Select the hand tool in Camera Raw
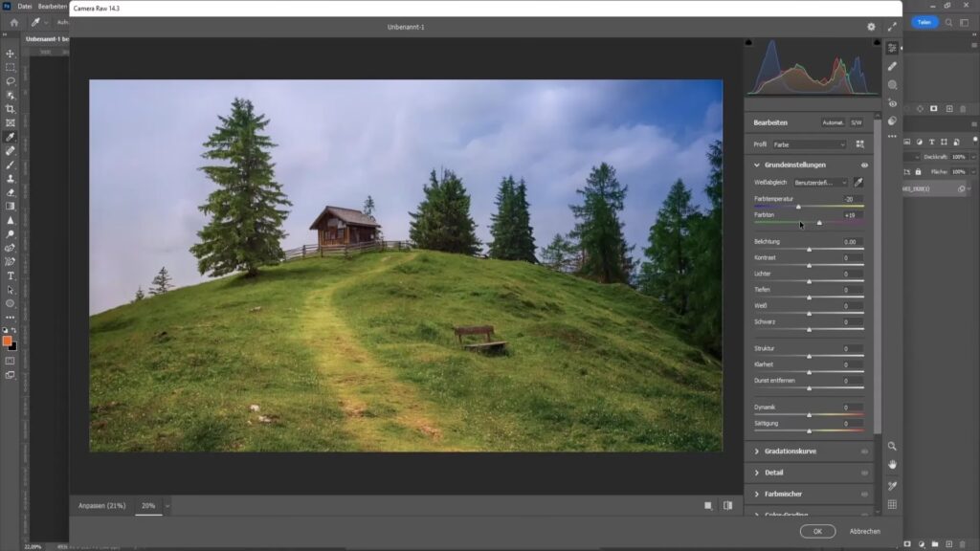980x551 pixels. tap(892, 464)
